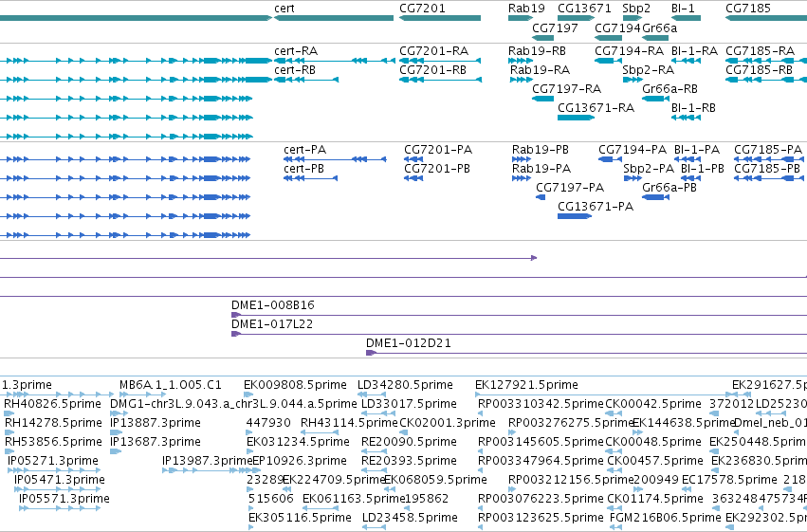Select the CG13671-PA protein label

point(596,207)
